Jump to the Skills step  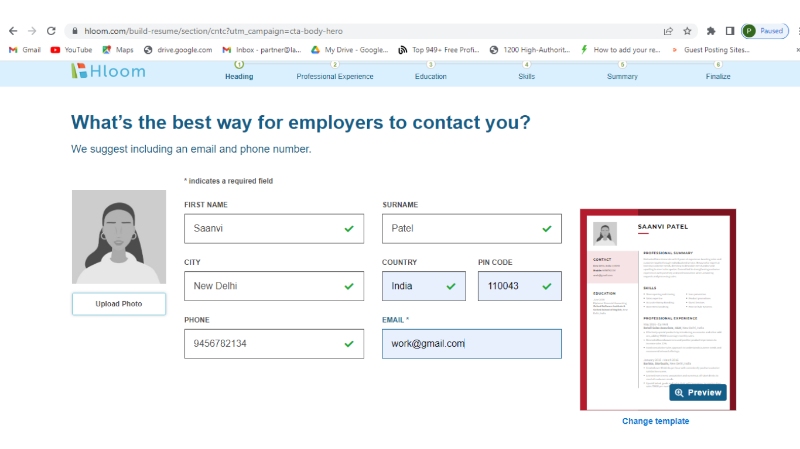(526, 71)
